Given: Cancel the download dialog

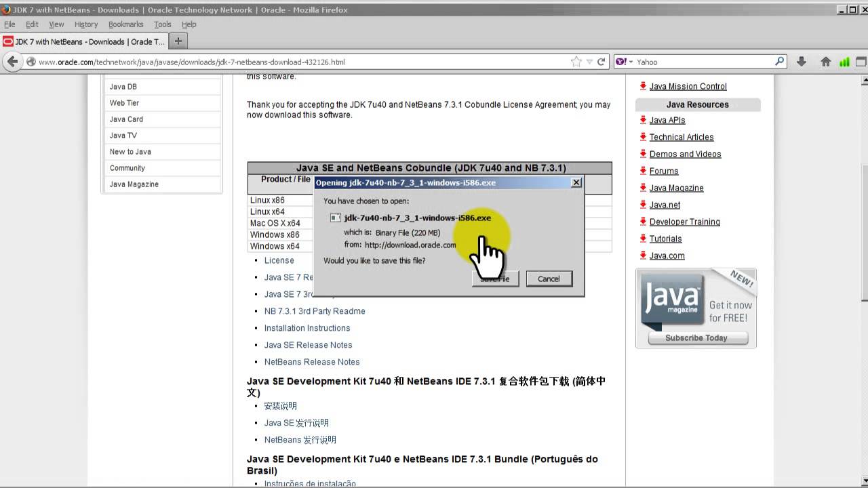Looking at the screenshot, I should pos(549,279).
